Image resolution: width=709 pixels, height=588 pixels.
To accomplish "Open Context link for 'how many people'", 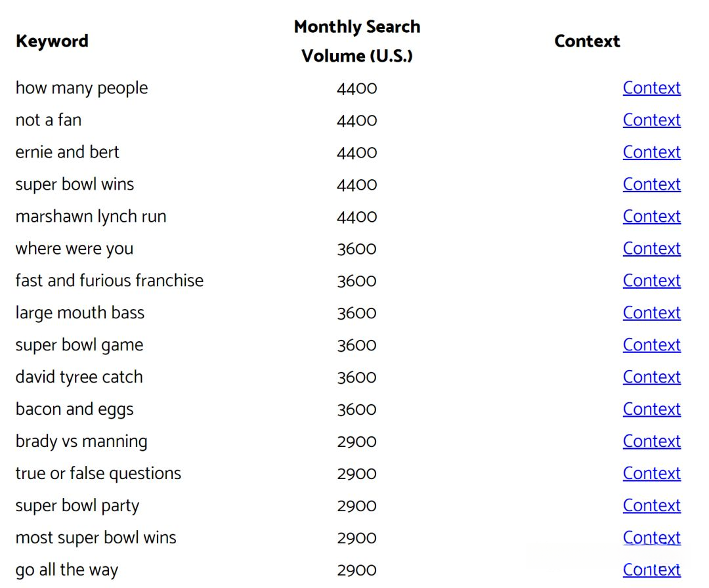I will pos(651,88).
